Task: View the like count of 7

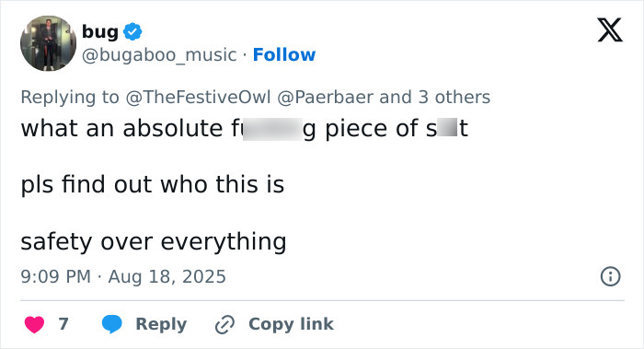Action: 63,324
